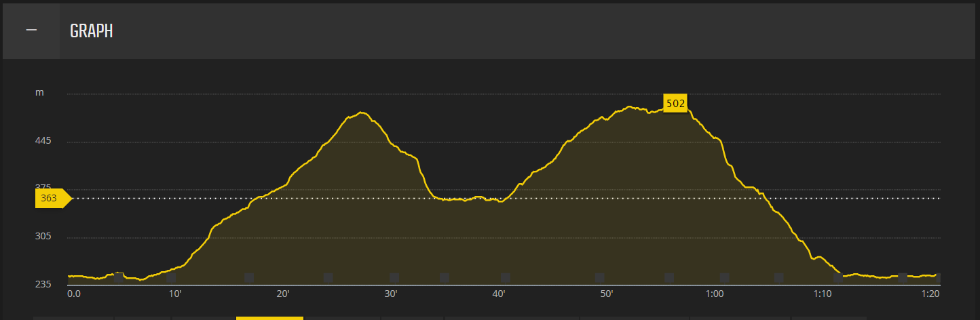980x320 pixels.
Task: Click the first elevation peak on curve
Action: (362, 113)
